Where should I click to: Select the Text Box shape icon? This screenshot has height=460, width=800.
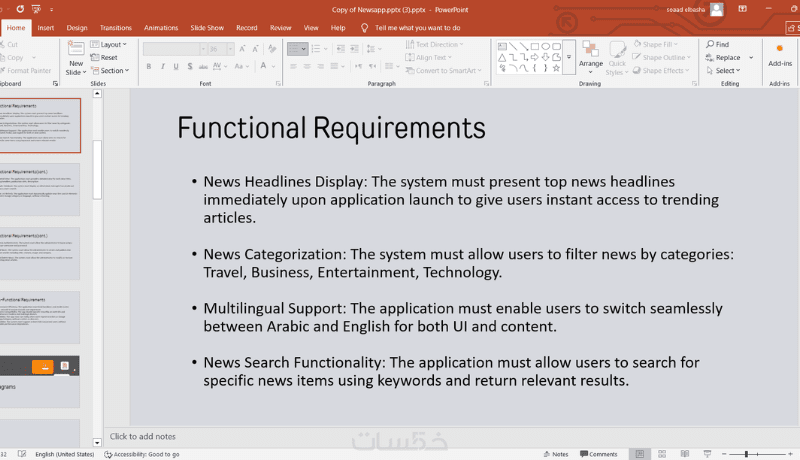click(x=502, y=46)
